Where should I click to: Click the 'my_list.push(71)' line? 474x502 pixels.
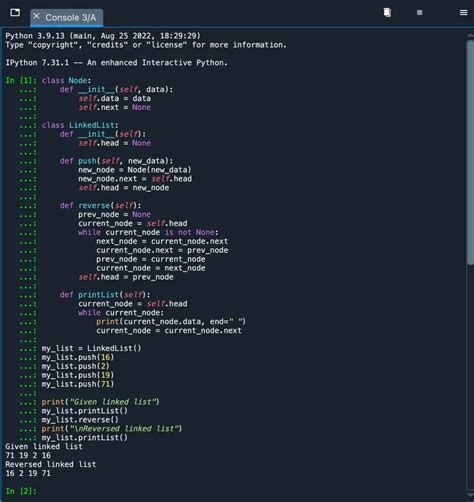pos(78,384)
